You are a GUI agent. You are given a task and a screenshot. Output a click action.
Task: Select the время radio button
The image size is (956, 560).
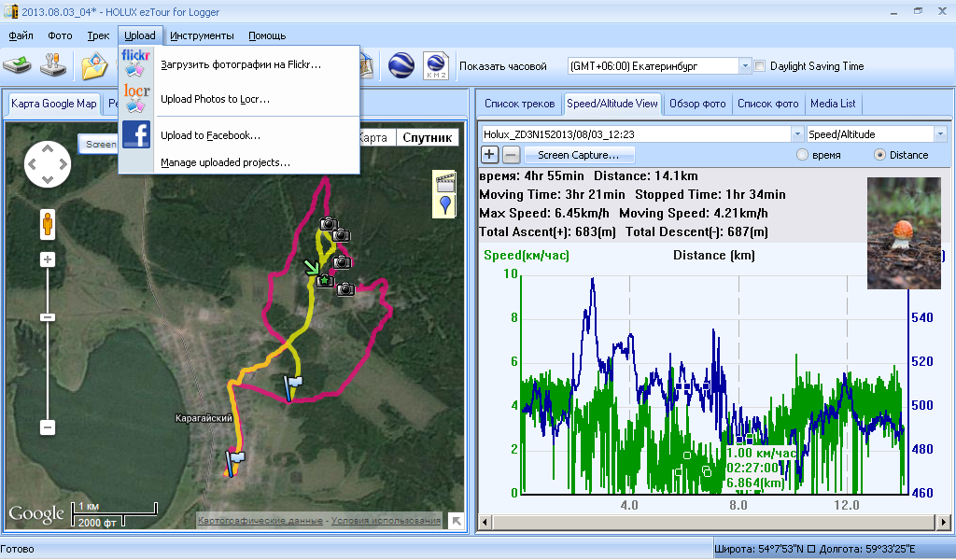(x=802, y=155)
